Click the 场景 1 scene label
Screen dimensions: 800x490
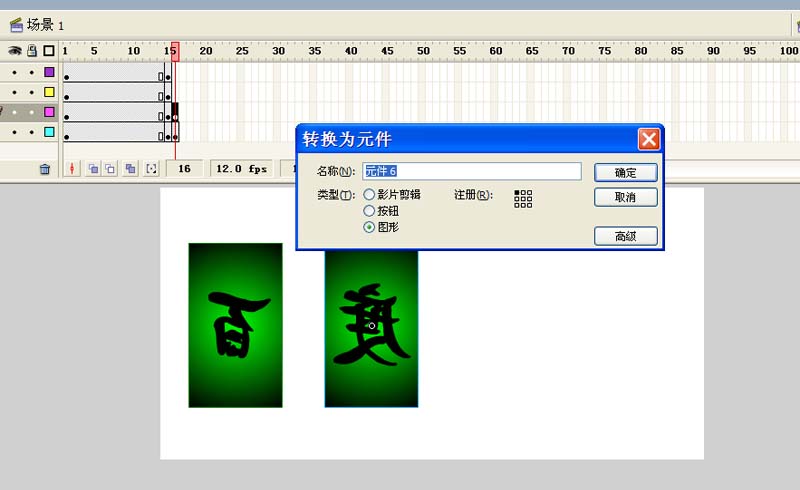pyautogui.click(x=45, y=24)
